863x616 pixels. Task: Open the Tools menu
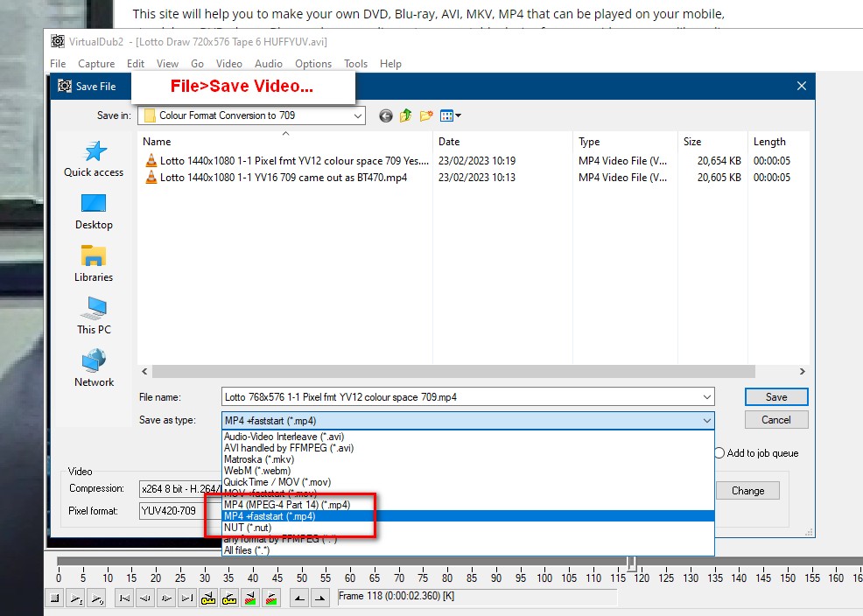(355, 64)
